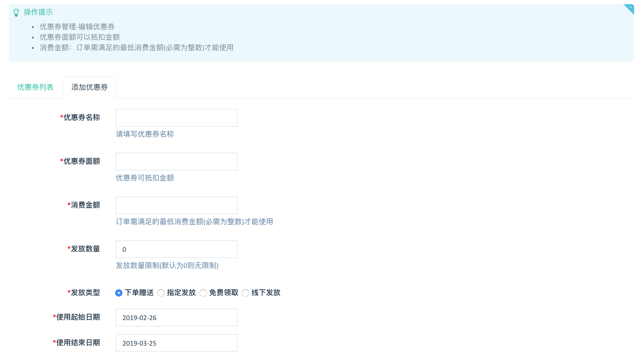Click the 发放数量 field showing 0
The width and height of the screenshot is (644, 356).
pos(176,249)
